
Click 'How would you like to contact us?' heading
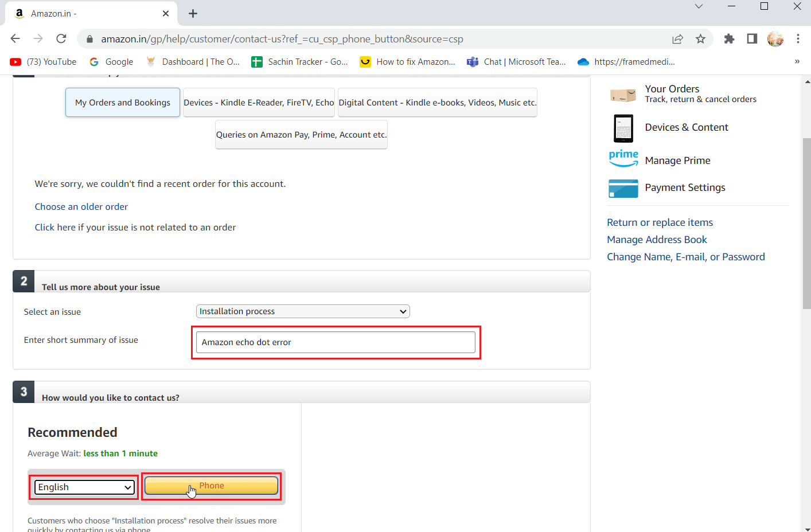click(x=111, y=398)
